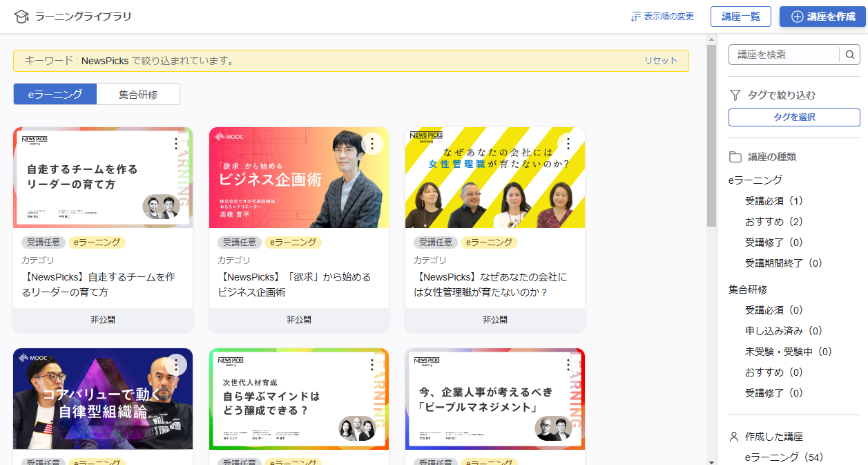Focus the 講座を検索 search field

[x=784, y=55]
